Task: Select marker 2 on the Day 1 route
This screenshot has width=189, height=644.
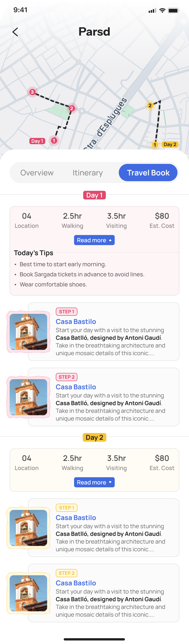Action: (72, 108)
